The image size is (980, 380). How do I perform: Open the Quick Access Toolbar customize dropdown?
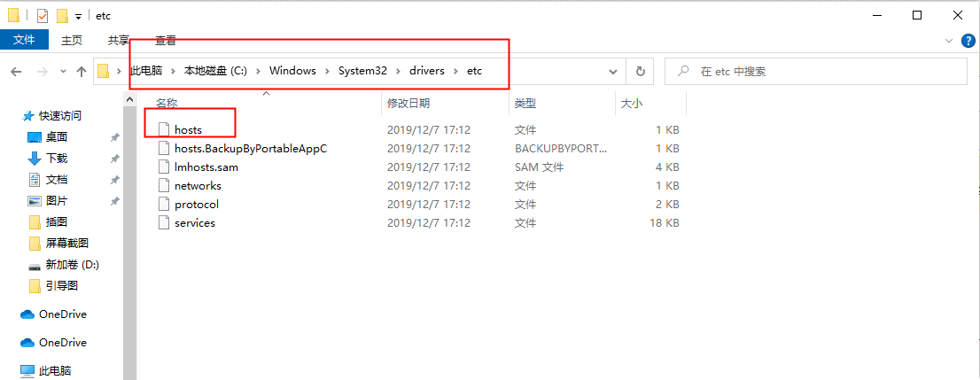coord(78,16)
